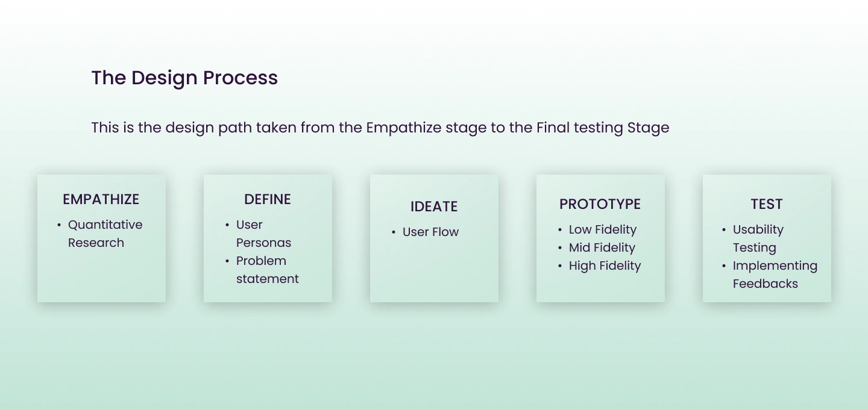Select the User Flow bullet
The height and width of the screenshot is (410, 868).
click(430, 232)
